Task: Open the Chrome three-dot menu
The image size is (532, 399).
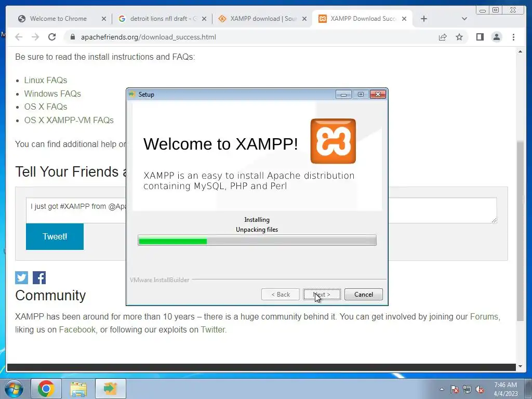Action: tap(513, 37)
